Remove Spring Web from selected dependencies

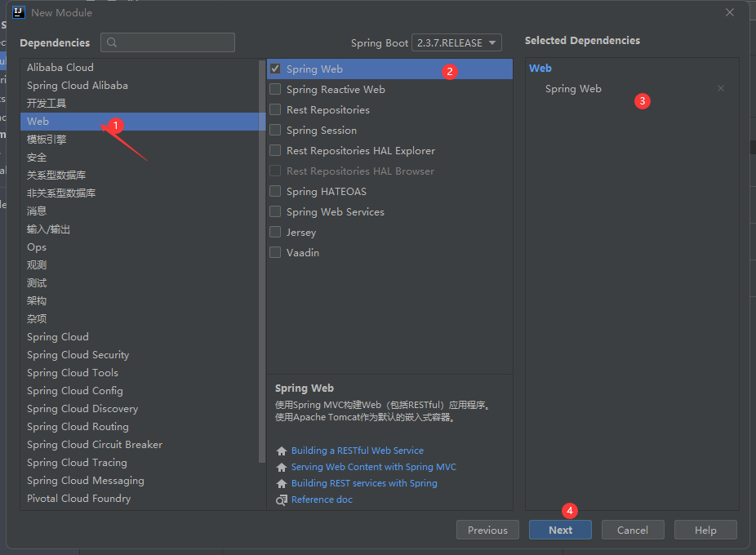tap(721, 88)
